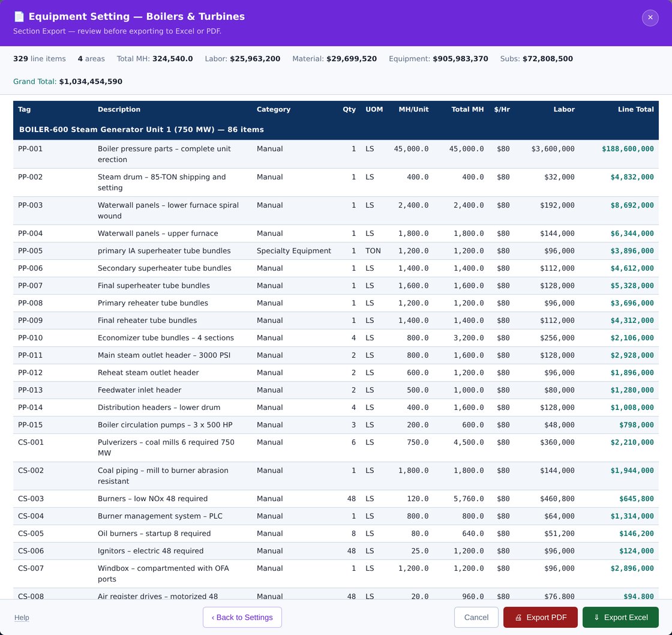Click TON unit of measure for PP-005
Screen dimensions: 672x635
pos(373,251)
